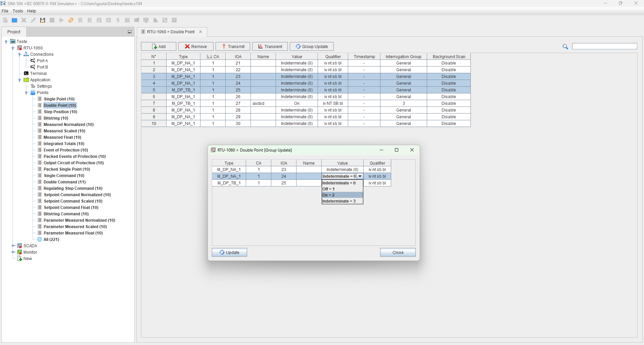The image size is (644, 345).
Task: Click the Transmit button
Action: point(233,47)
